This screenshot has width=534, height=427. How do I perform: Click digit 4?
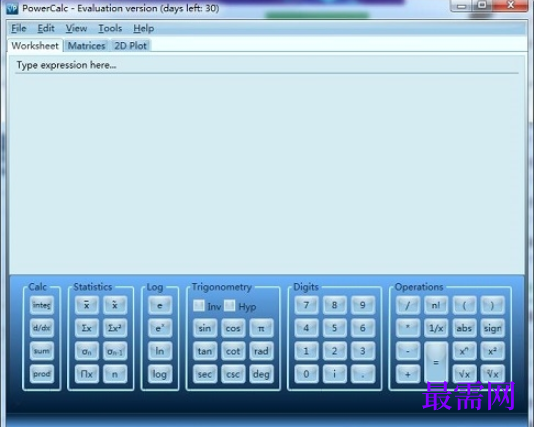307,328
